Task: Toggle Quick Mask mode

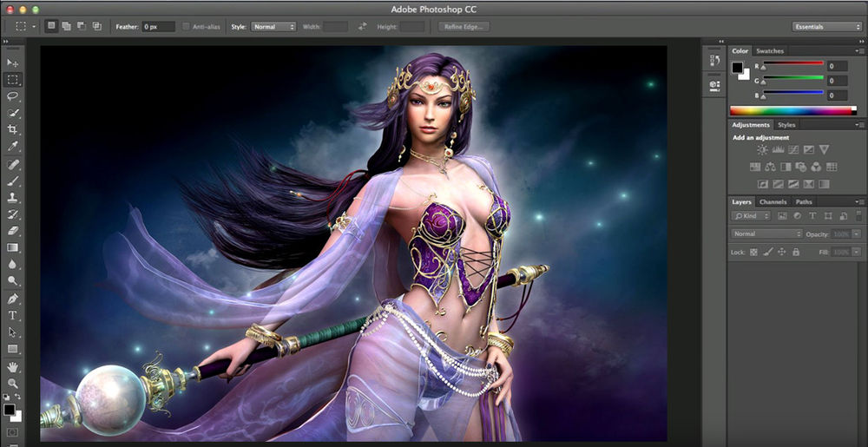Action: click(x=12, y=432)
